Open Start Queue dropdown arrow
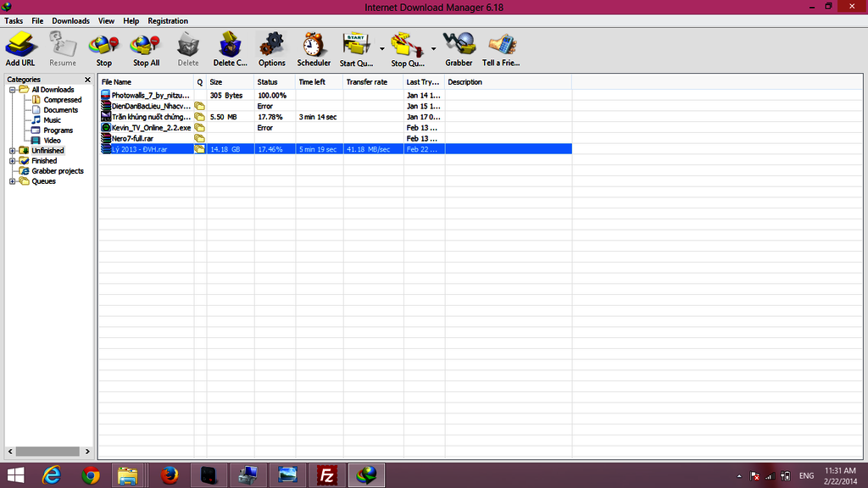 [x=382, y=48]
